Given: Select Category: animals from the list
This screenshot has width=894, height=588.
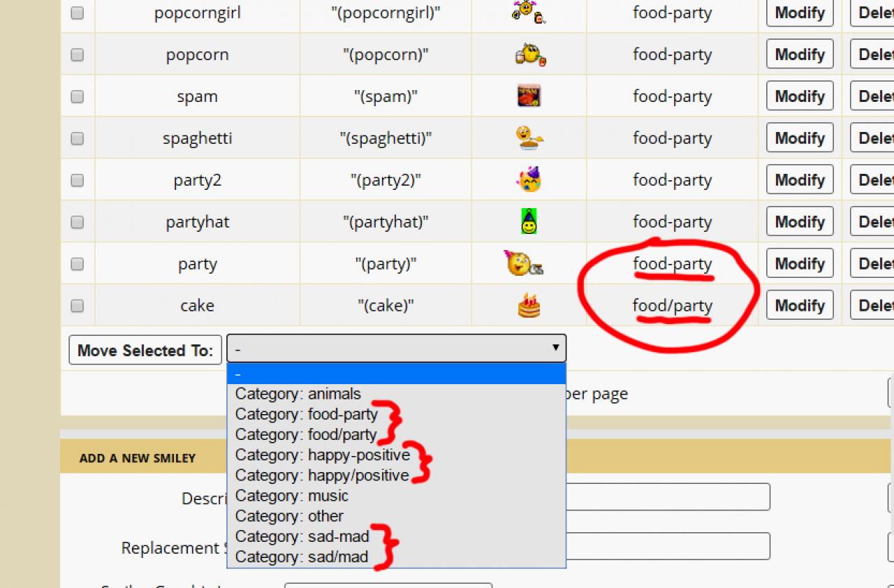Looking at the screenshot, I should pos(396,394).
